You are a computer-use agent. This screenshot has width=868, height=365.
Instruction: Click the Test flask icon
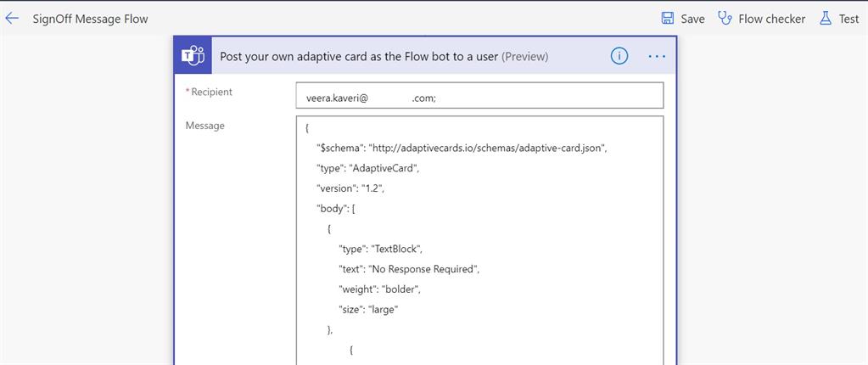[x=826, y=19]
